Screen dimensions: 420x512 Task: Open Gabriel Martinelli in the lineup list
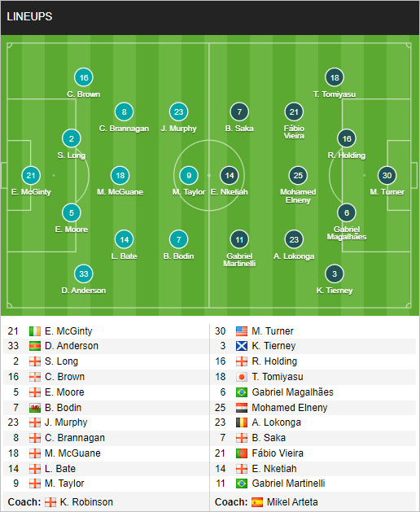click(x=288, y=484)
